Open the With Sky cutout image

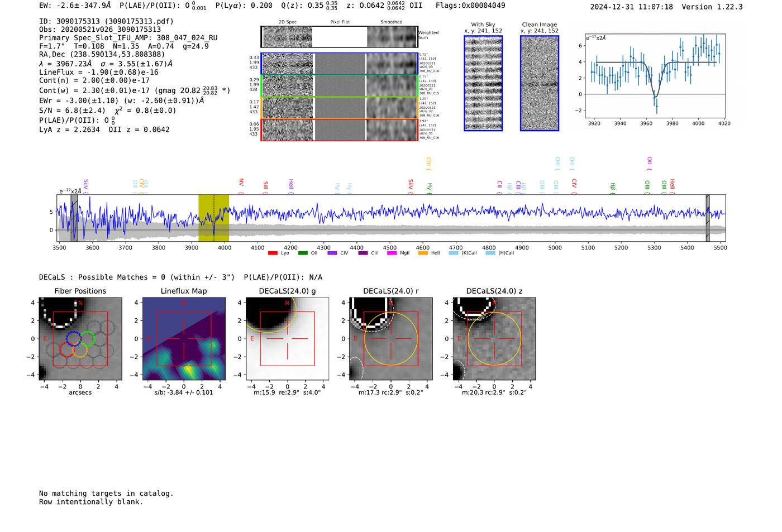(x=483, y=83)
